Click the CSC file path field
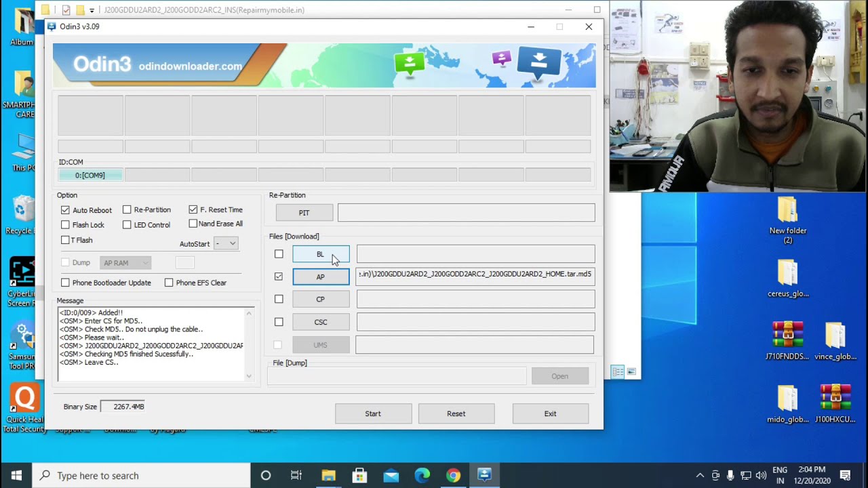The image size is (868, 488). 475,322
